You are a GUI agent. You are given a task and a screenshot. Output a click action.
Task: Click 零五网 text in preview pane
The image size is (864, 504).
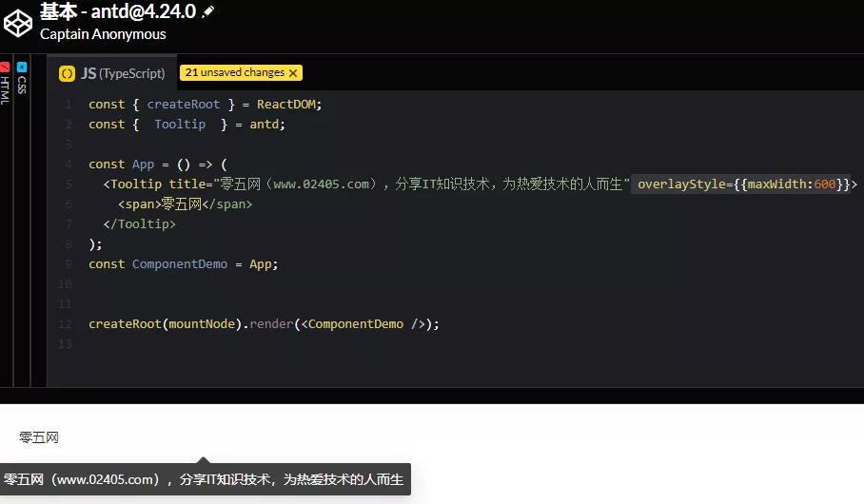(39, 437)
